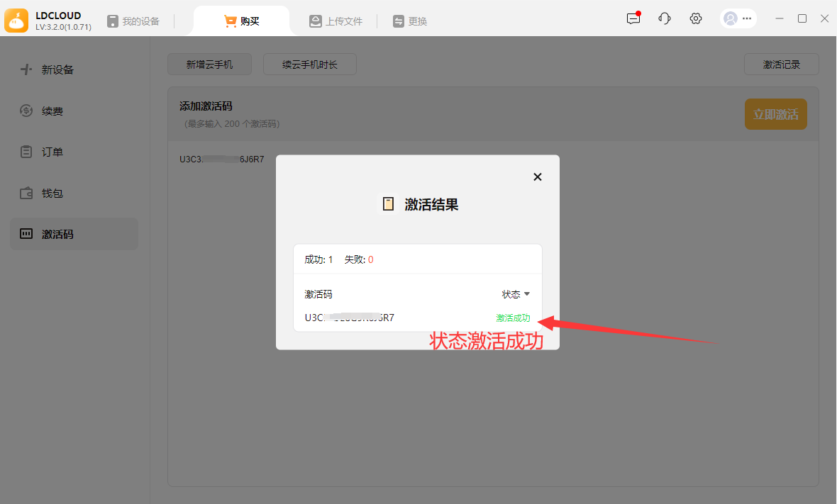The height and width of the screenshot is (504, 837).
Task: Click the user avatar icon
Action: 730,19
